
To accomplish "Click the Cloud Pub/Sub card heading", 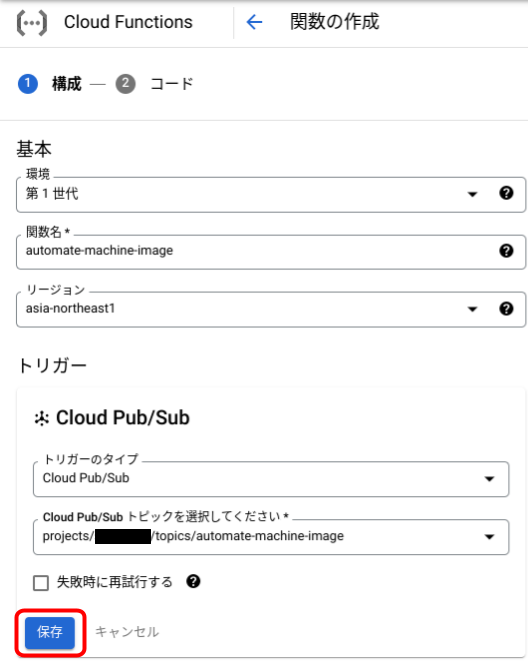I will 123,418.
